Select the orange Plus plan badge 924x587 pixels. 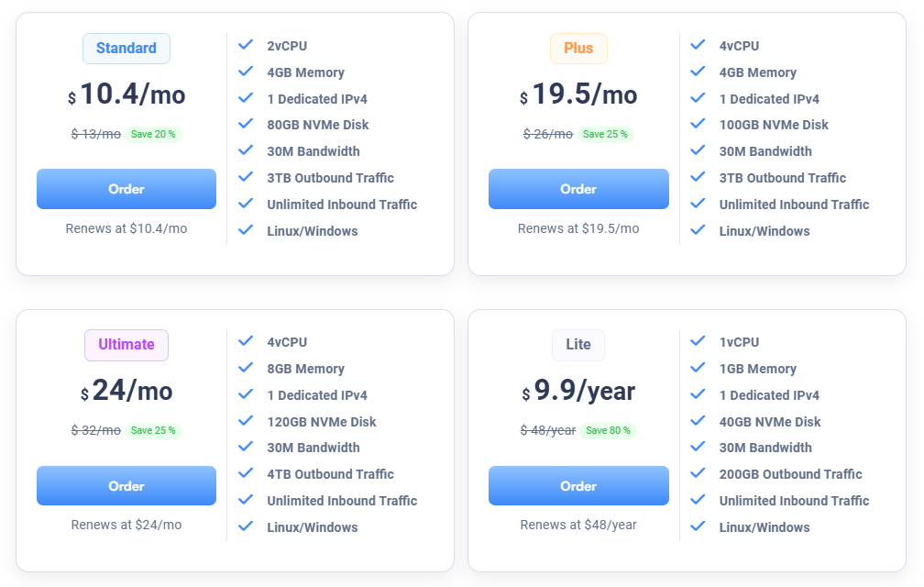[x=578, y=49]
